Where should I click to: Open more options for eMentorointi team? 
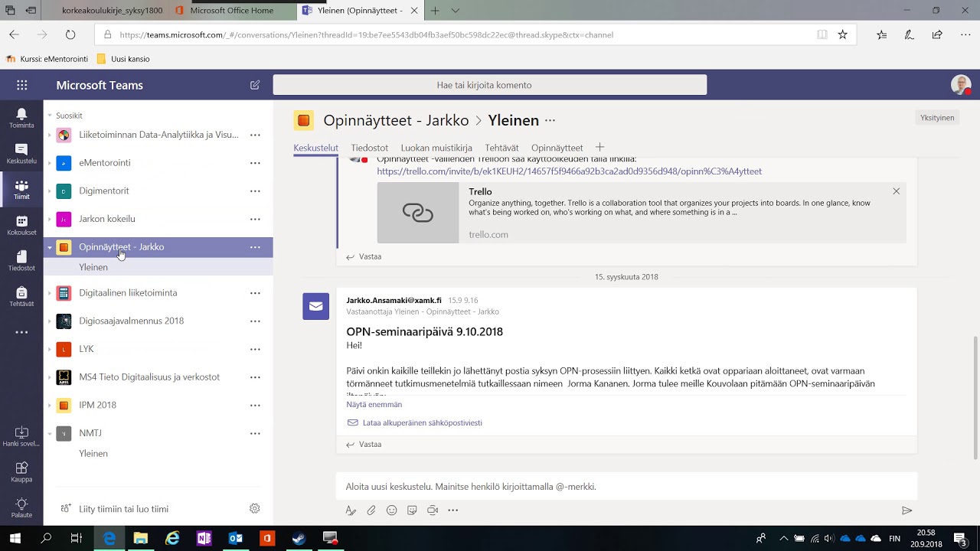255,163
